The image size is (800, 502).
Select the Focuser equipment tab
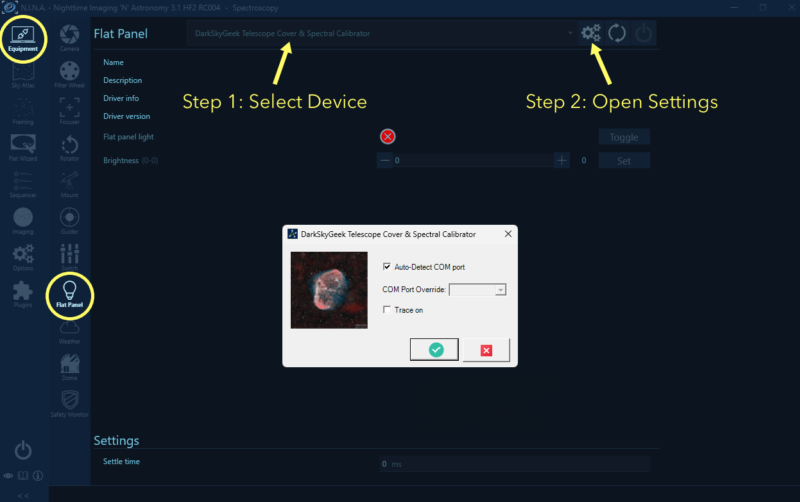(69, 112)
